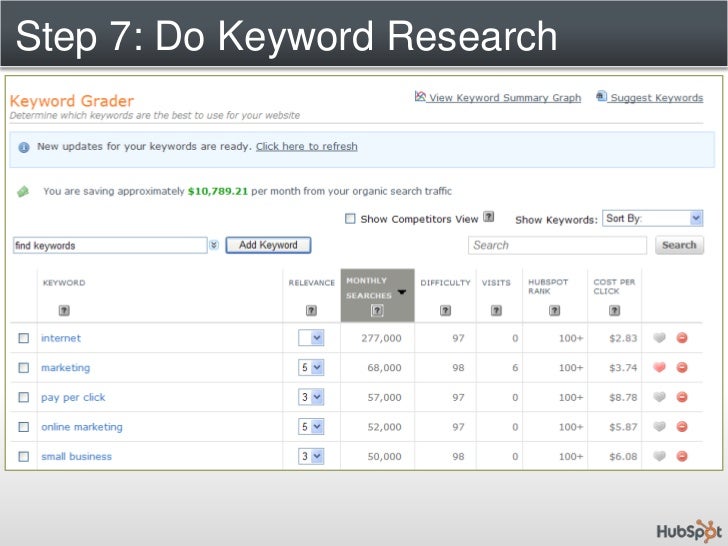Remove the marketing keyword with red minus
Image resolution: width=728 pixels, height=546 pixels.
682,367
